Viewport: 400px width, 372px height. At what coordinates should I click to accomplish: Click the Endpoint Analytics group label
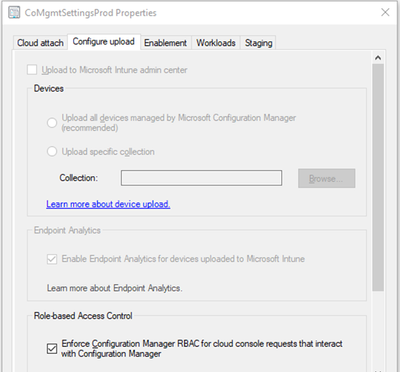pos(67,230)
